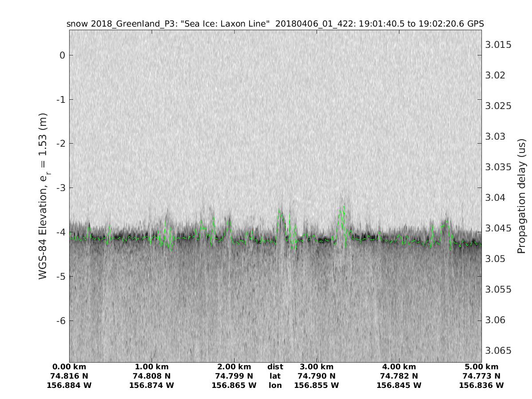Select the "2.00 km" distance label
The height and width of the screenshot is (399, 532).
(234, 367)
